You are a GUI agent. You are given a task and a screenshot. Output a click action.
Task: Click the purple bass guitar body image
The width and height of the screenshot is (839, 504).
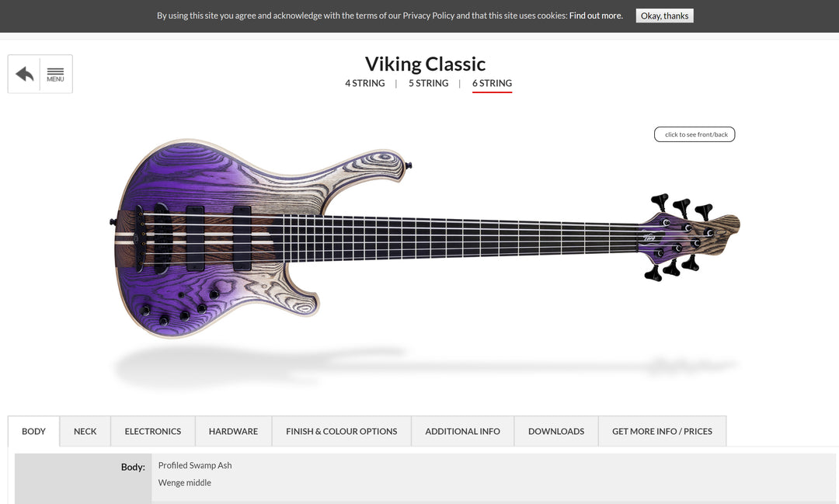[x=214, y=238]
